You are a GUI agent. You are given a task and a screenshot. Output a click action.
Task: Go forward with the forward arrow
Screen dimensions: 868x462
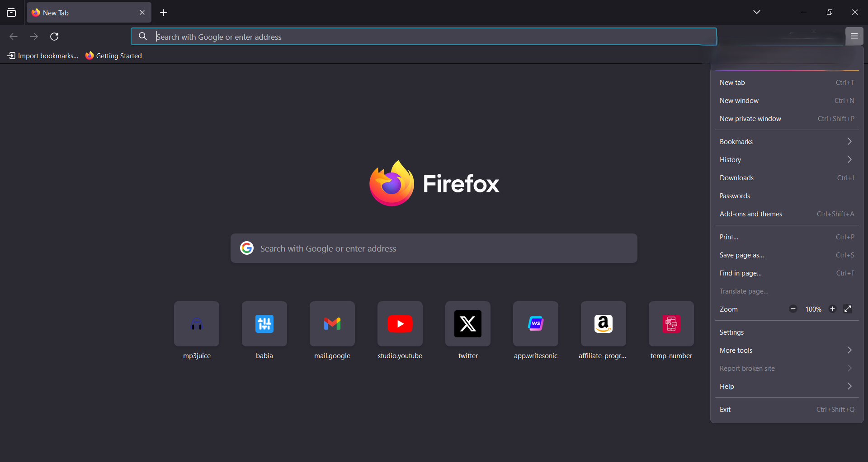[34, 37]
